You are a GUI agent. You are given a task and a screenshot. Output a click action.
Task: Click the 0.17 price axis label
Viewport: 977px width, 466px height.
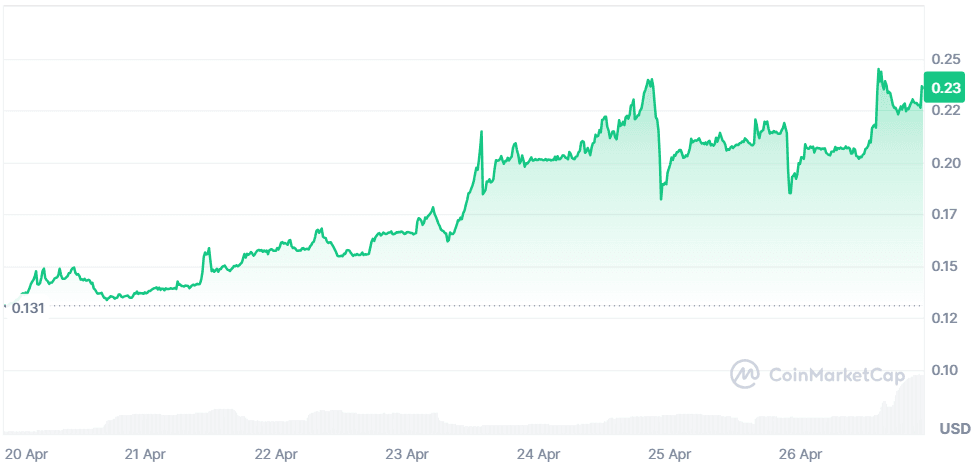tap(946, 214)
